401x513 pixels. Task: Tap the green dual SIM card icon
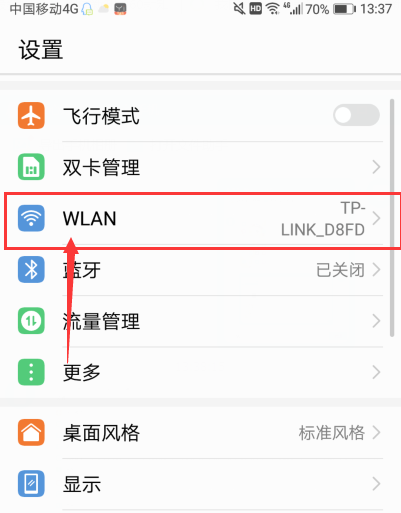click(x=31, y=167)
